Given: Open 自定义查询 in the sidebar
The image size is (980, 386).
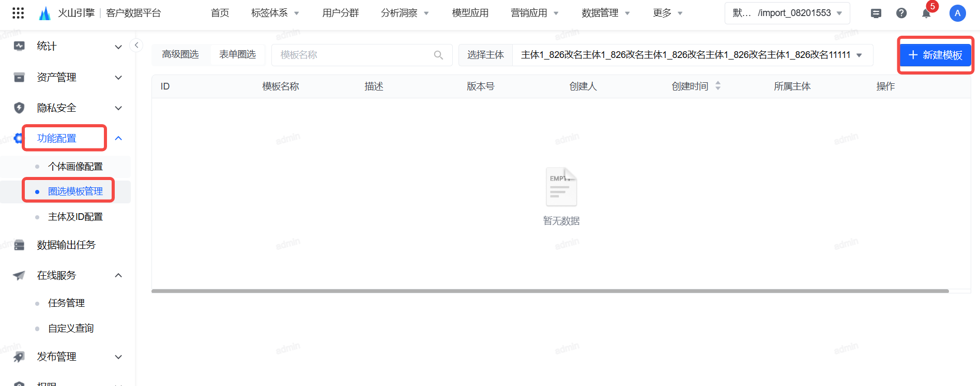Looking at the screenshot, I should pyautogui.click(x=71, y=328).
